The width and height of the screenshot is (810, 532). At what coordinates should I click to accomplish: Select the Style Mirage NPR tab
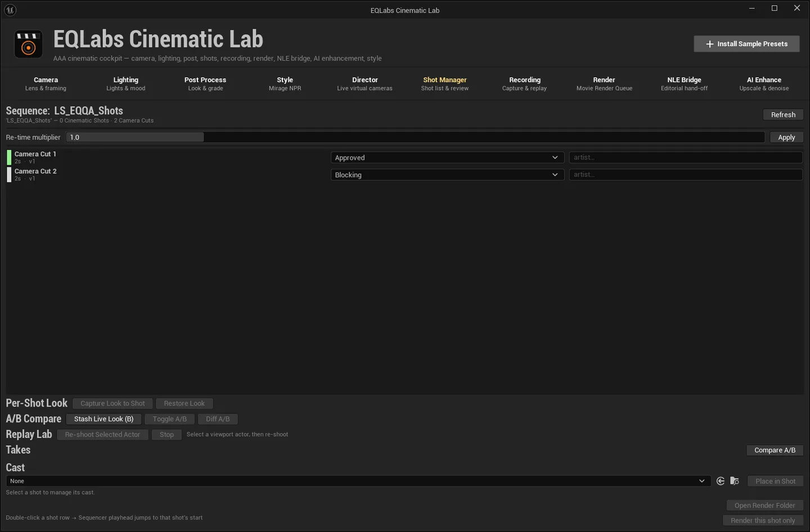click(x=285, y=84)
